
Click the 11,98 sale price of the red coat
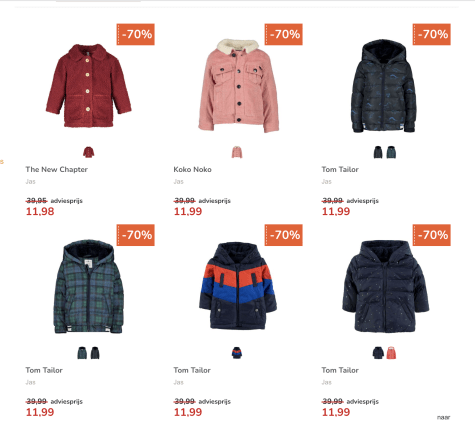coord(40,211)
